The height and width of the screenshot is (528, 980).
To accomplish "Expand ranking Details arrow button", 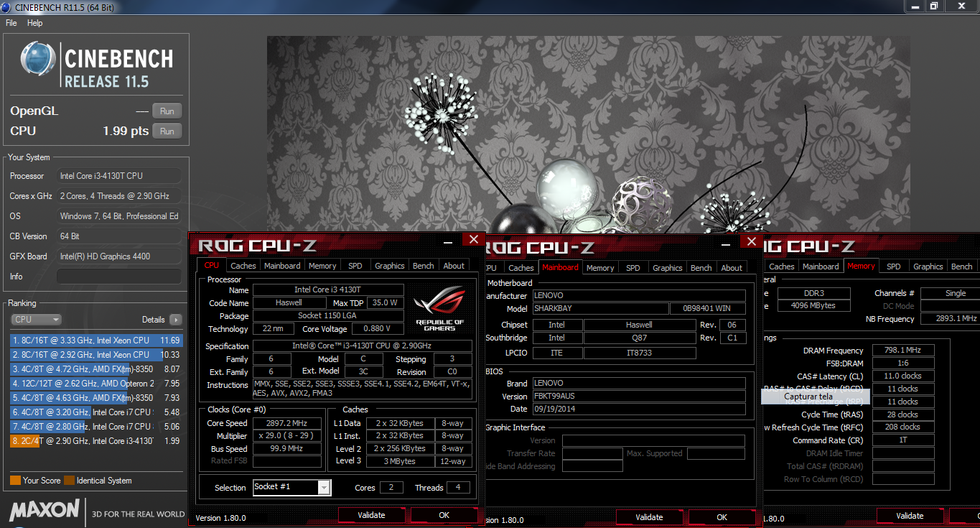I will pyautogui.click(x=176, y=320).
